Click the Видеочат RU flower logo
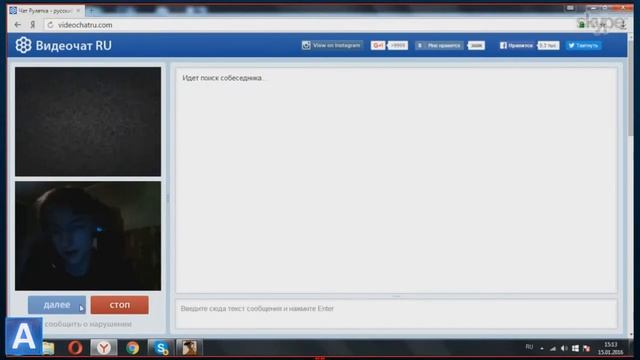 [x=23, y=45]
